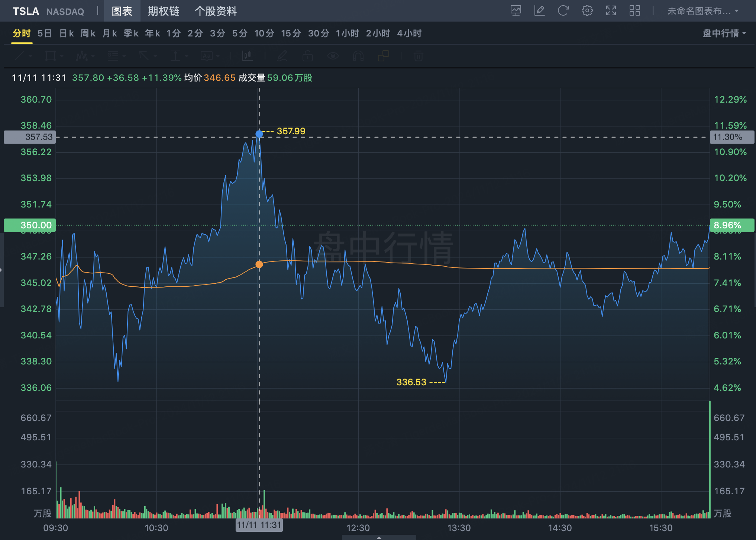Image resolution: width=756 pixels, height=540 pixels.
Task: Select the 日k timeframe
Action: [67, 33]
